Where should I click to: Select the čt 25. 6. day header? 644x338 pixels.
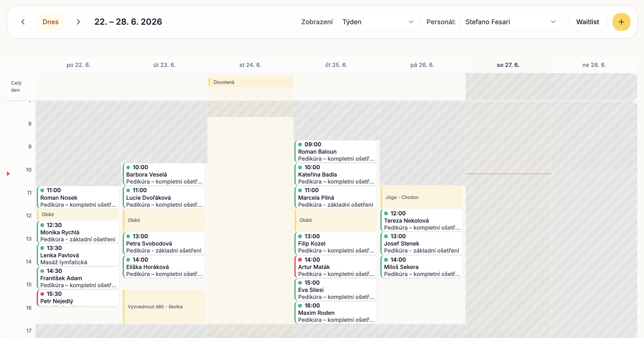tap(336, 65)
